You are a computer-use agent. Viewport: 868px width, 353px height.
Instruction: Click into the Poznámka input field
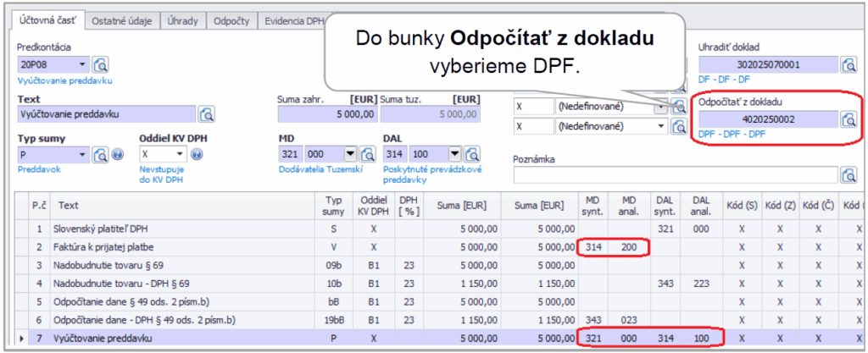click(x=674, y=174)
